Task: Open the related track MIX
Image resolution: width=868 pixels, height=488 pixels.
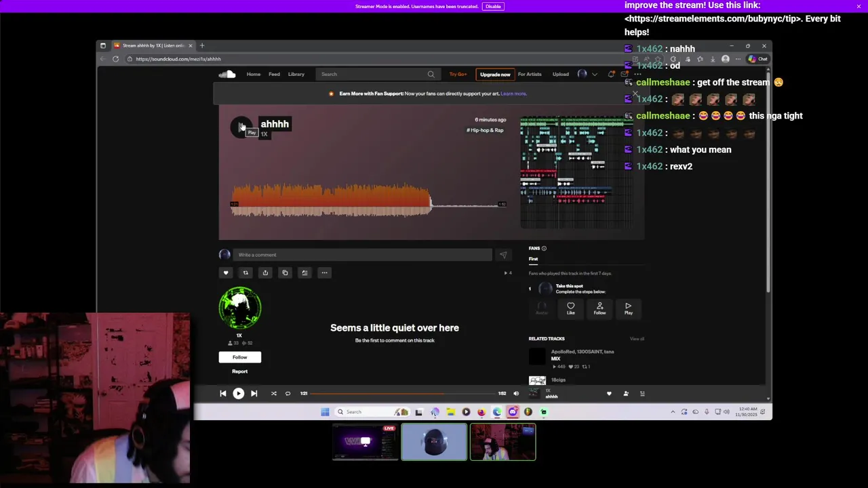Action: point(555,359)
